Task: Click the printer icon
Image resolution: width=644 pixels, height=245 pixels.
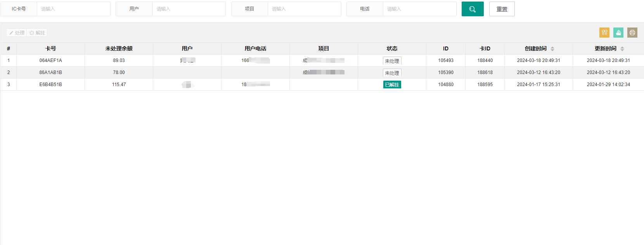Action: [x=632, y=33]
